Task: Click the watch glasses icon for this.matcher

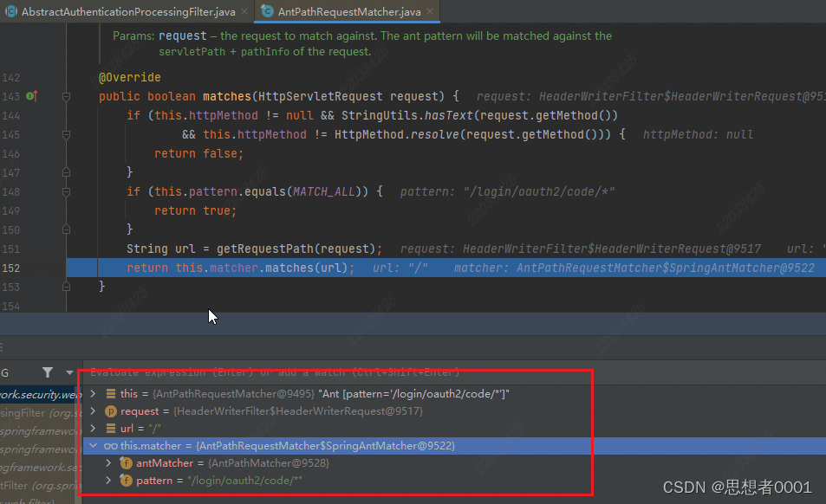Action: point(111,446)
